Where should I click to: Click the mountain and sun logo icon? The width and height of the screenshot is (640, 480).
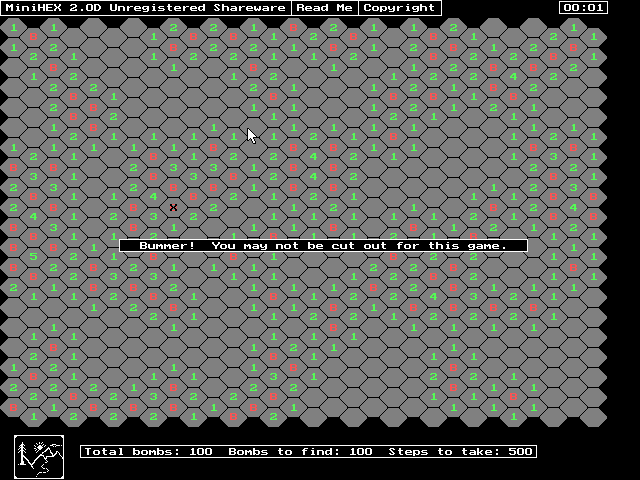(39, 456)
